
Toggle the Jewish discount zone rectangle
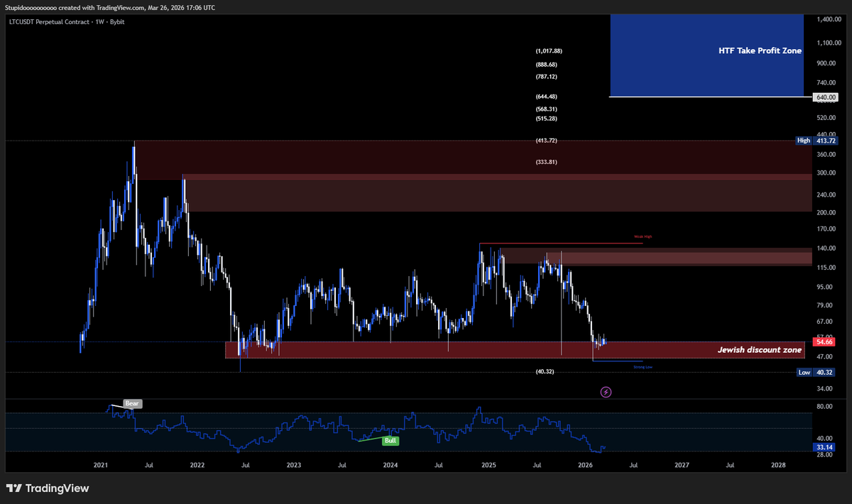[x=760, y=349]
